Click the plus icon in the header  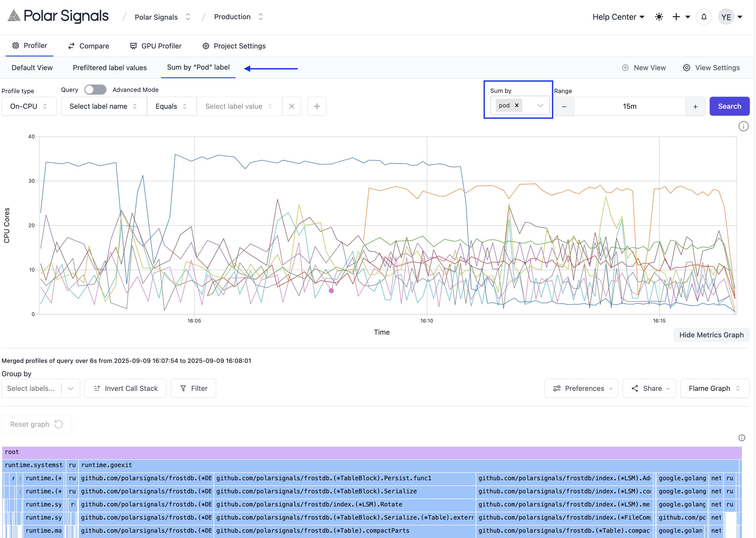677,17
